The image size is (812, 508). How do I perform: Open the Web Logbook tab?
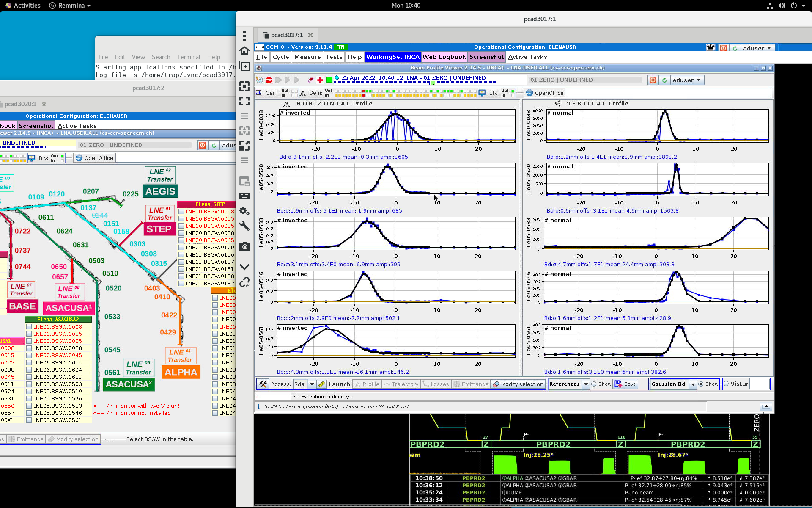coord(444,57)
